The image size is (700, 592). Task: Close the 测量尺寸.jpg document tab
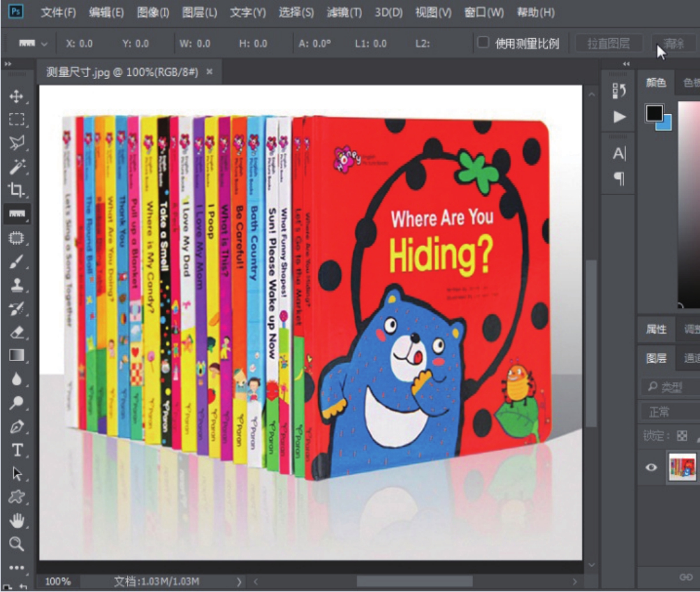(209, 71)
